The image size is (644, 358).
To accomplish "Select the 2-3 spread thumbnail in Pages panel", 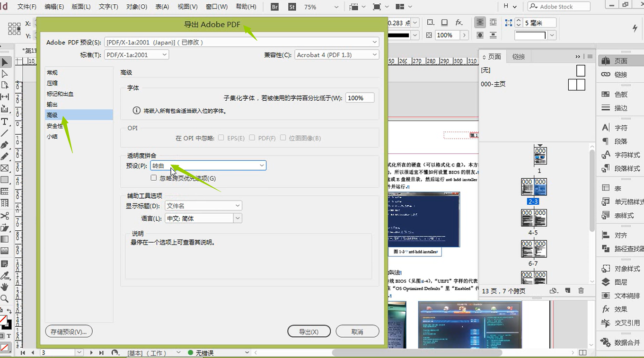I will [534, 187].
